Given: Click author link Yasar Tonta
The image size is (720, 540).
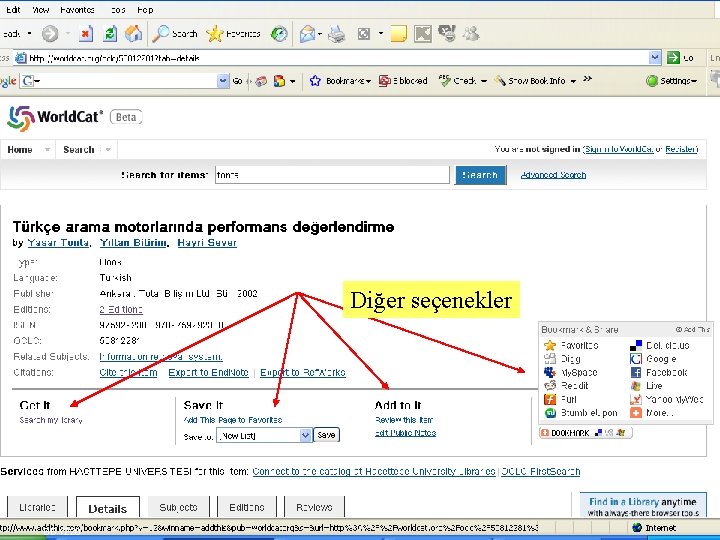Looking at the screenshot, I should [58, 242].
